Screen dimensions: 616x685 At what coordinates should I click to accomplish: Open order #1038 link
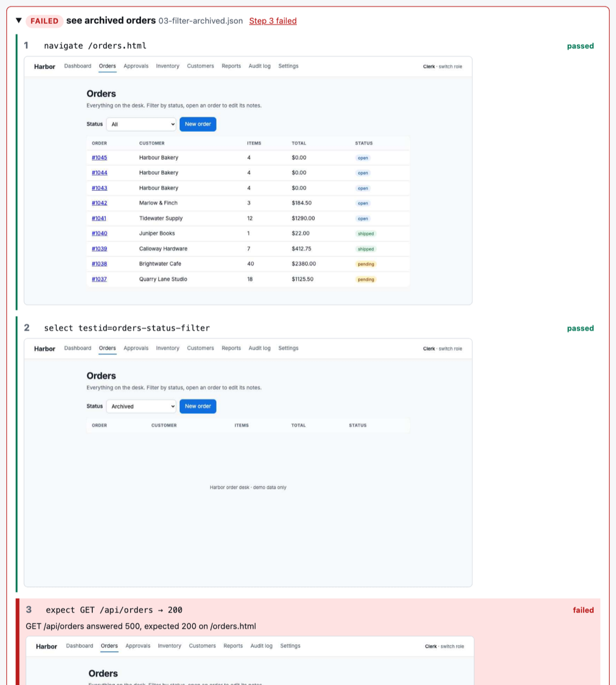click(99, 264)
